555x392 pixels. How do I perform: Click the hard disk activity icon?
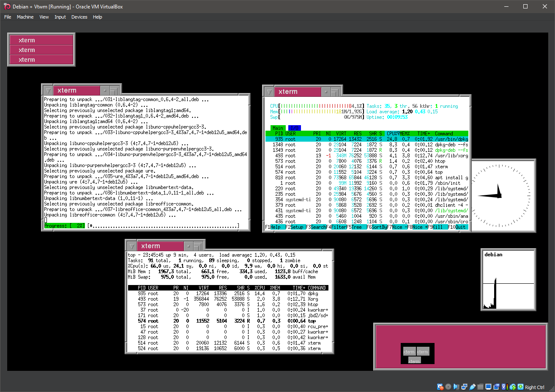coord(440,387)
